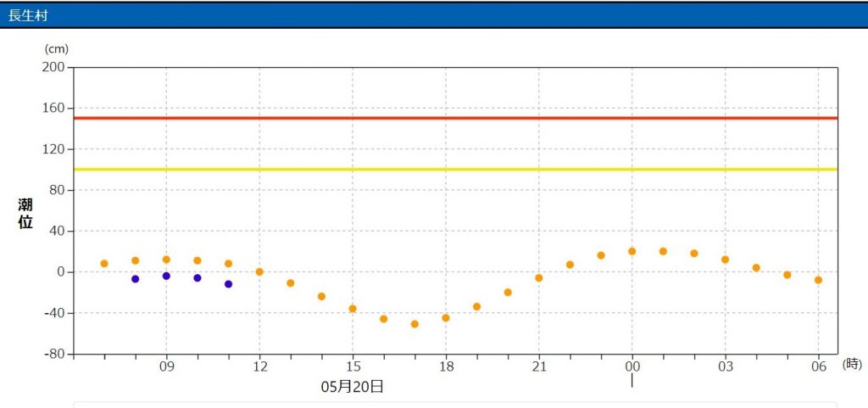Image resolution: width=868 pixels, height=408 pixels.
Task: Click the 長生村 header title
Action: tap(27, 15)
